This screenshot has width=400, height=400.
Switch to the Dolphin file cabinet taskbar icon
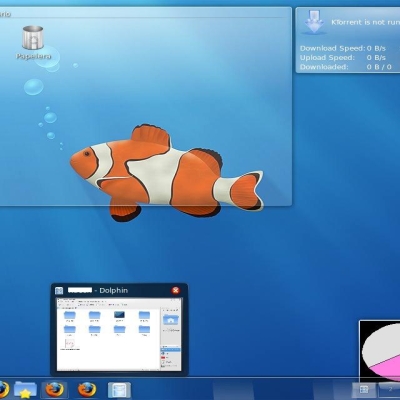(119, 390)
